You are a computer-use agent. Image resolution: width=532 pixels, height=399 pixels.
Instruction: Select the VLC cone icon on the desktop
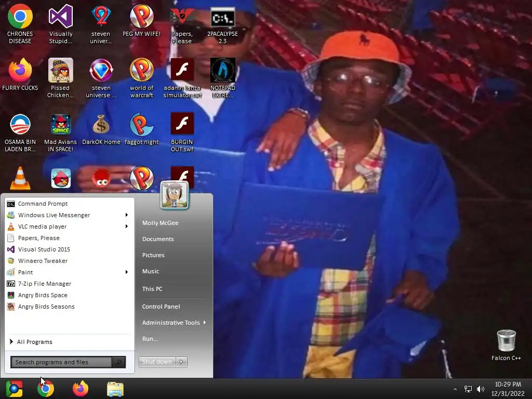point(20,178)
